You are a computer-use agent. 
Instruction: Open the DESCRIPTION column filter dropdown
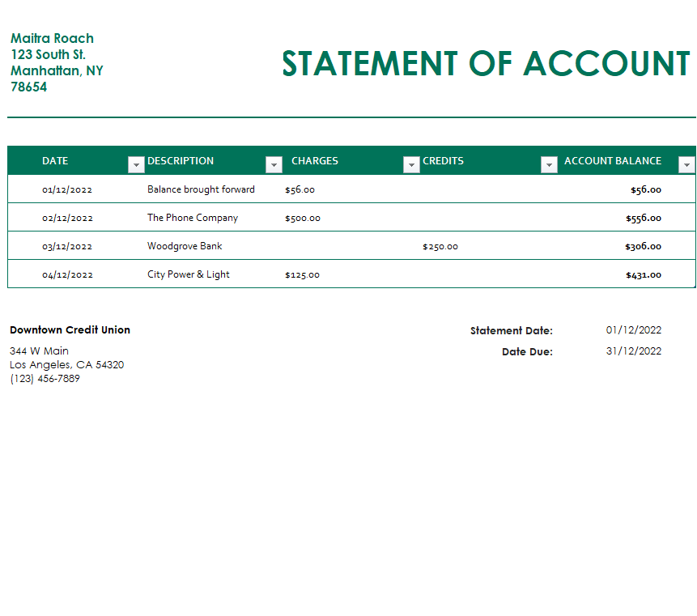pos(273,165)
